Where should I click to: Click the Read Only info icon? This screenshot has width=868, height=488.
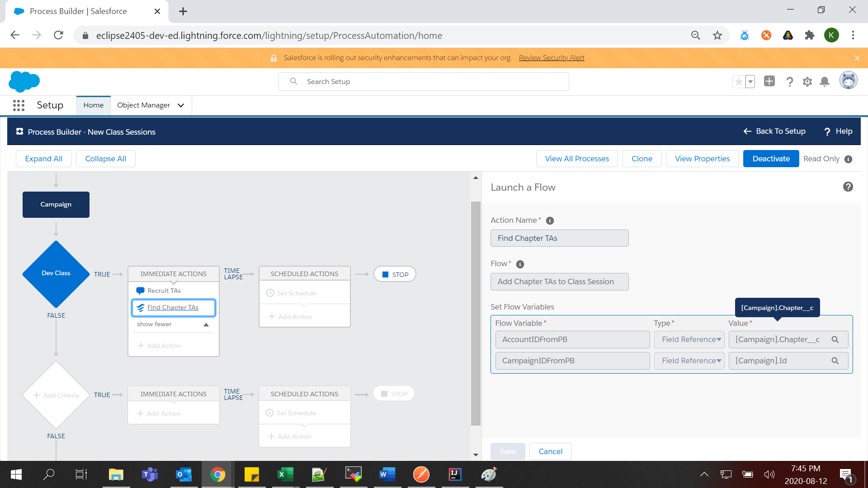(849, 159)
